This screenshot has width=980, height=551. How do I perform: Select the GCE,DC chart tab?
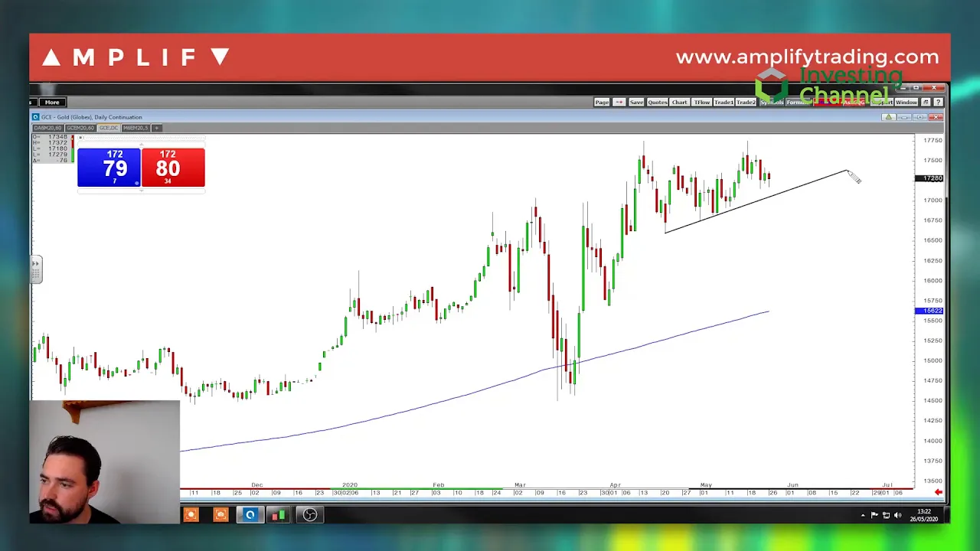(109, 128)
